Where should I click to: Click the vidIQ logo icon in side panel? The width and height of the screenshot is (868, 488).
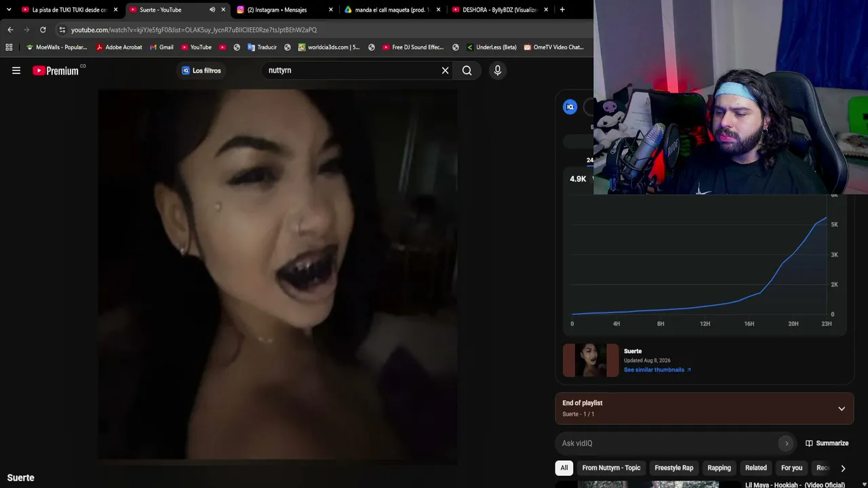click(x=570, y=107)
